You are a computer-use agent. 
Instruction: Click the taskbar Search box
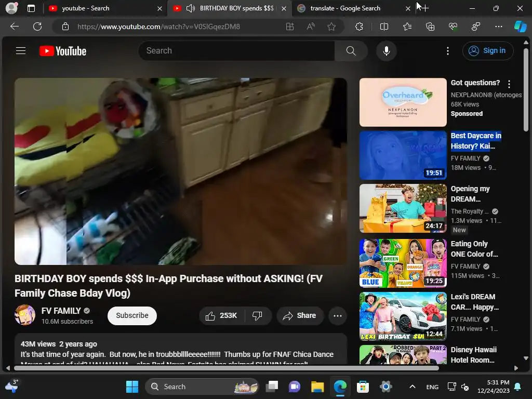pyautogui.click(x=202, y=387)
